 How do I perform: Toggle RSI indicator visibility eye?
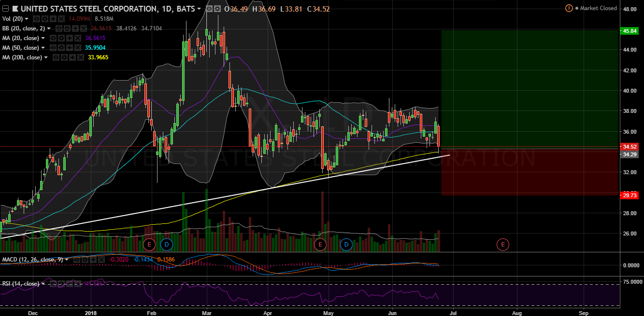tap(53, 284)
